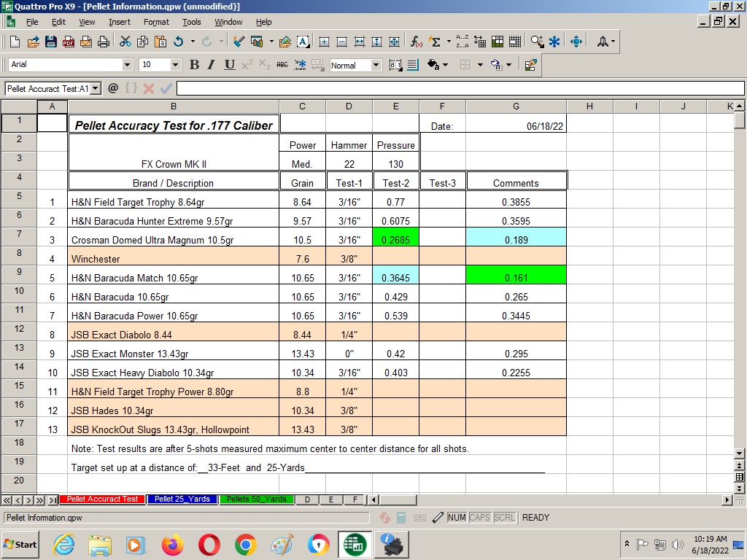This screenshot has height=560, width=747.
Task: Open the Arial font name dropdown
Action: point(127,65)
